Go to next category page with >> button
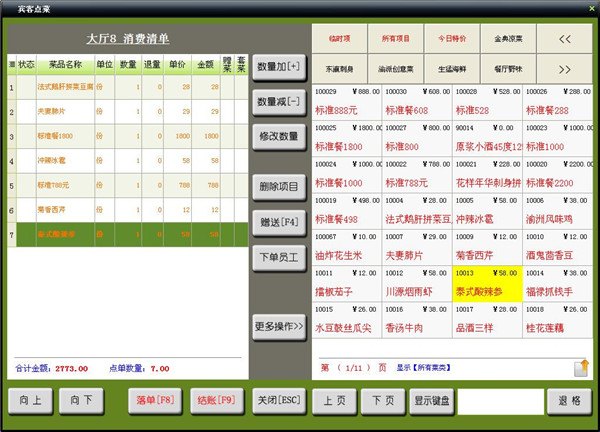Image resolution: width=600 pixels, height=432 pixels. pos(565,69)
